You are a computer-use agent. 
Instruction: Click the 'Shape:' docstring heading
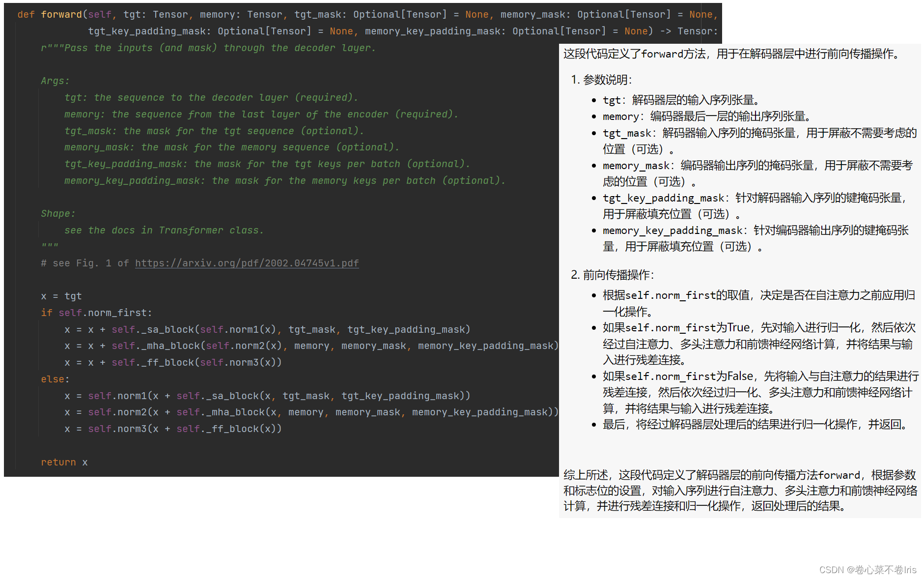58,213
